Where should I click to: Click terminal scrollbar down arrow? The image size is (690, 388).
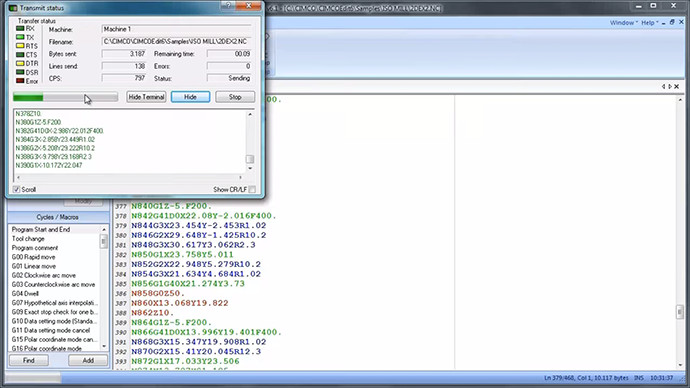click(x=250, y=168)
